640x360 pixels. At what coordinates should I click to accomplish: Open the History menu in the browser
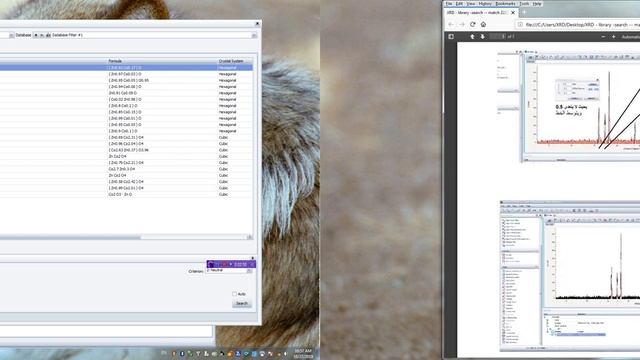coord(485,4)
